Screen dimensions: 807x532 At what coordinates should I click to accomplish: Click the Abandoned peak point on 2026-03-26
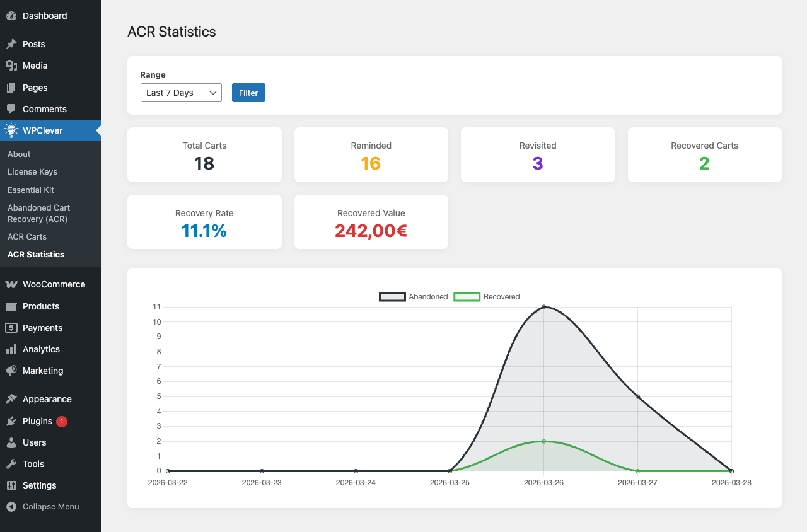pyautogui.click(x=543, y=307)
